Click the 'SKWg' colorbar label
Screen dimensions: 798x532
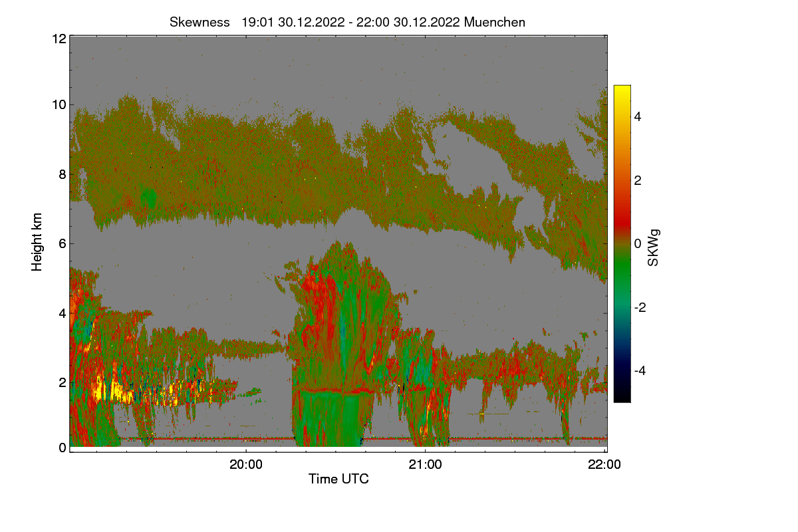click(x=654, y=247)
